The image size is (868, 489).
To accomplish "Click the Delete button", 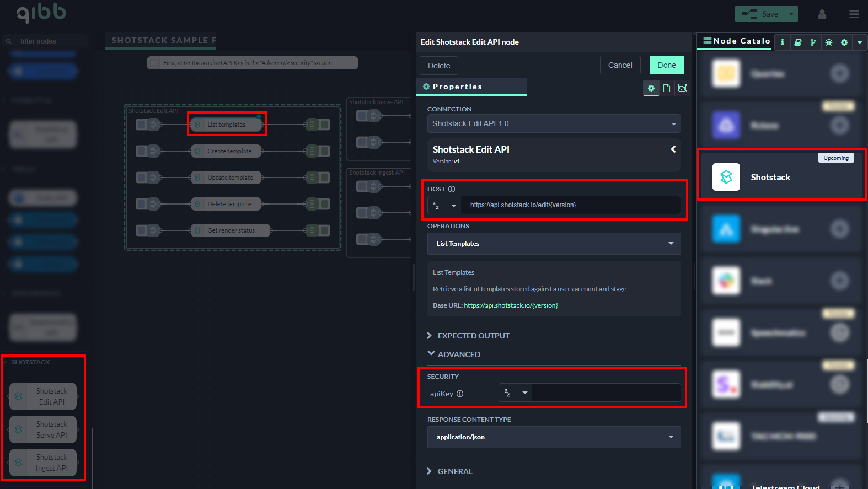I will click(438, 66).
